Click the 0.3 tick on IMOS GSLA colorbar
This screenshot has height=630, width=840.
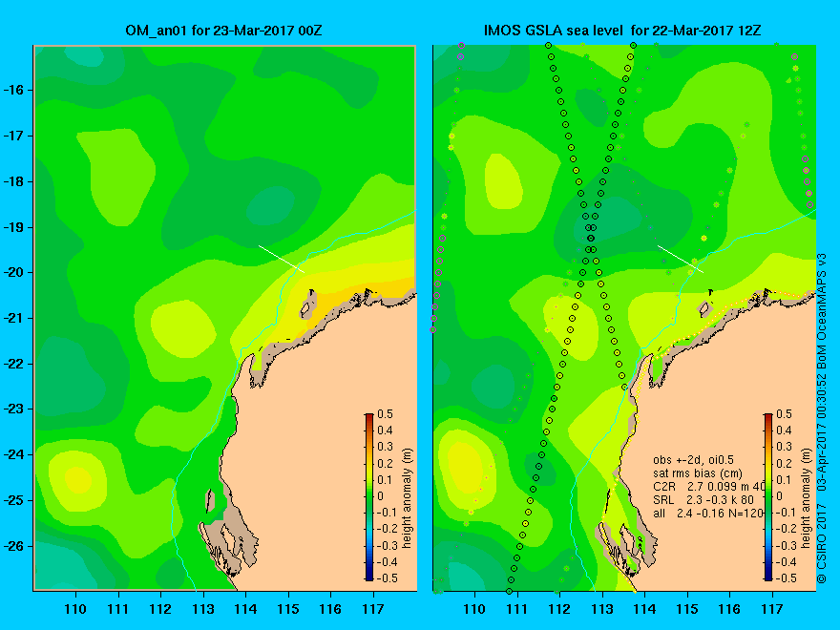click(x=784, y=447)
